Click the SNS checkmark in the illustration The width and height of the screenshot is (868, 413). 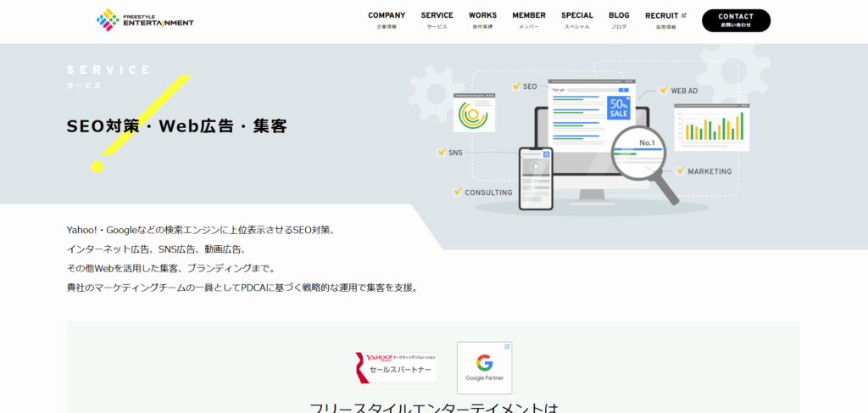(441, 153)
